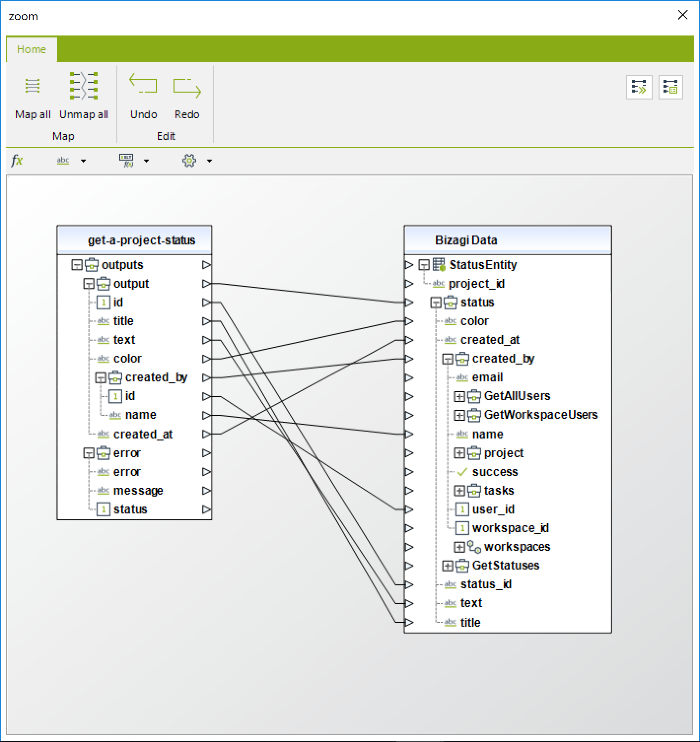Click the StatusEntity table icon

(x=439, y=265)
